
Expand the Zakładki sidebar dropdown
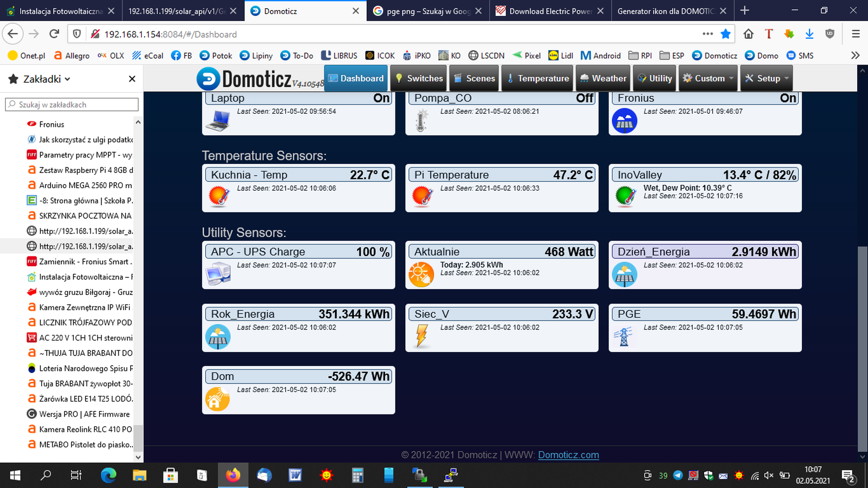coord(47,79)
